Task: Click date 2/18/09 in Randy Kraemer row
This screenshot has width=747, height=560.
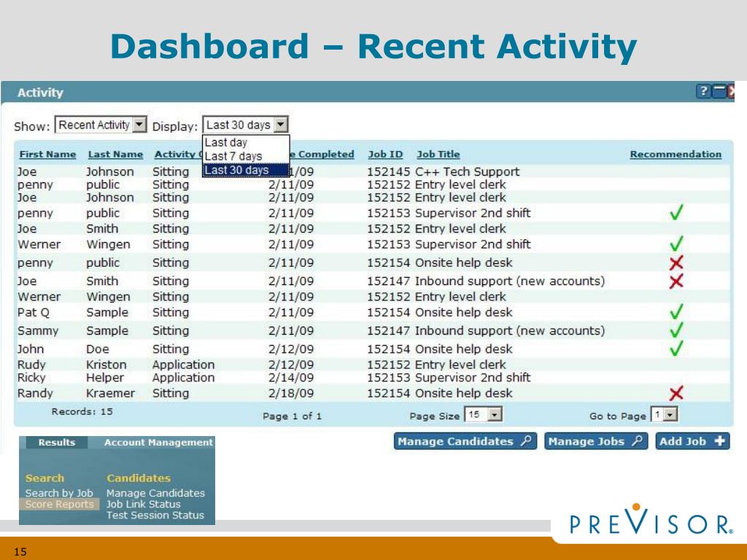Action: [290, 393]
